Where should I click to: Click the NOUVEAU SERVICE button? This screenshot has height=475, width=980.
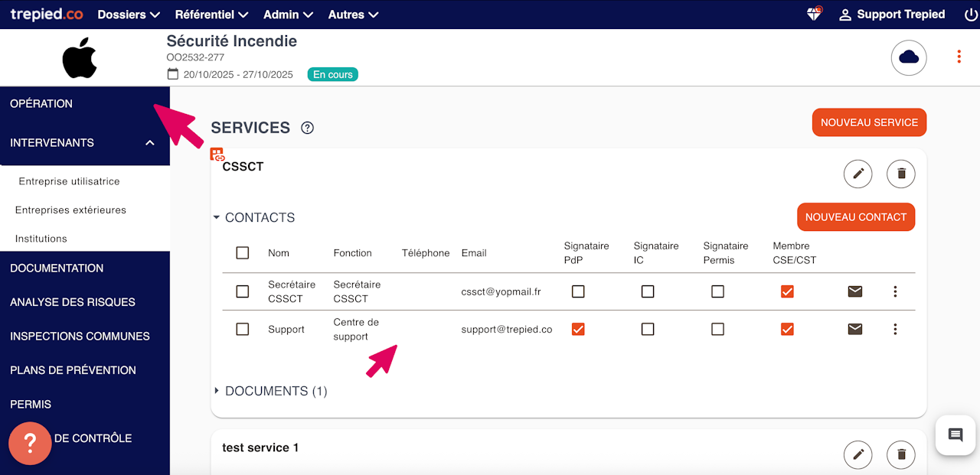[869, 122]
